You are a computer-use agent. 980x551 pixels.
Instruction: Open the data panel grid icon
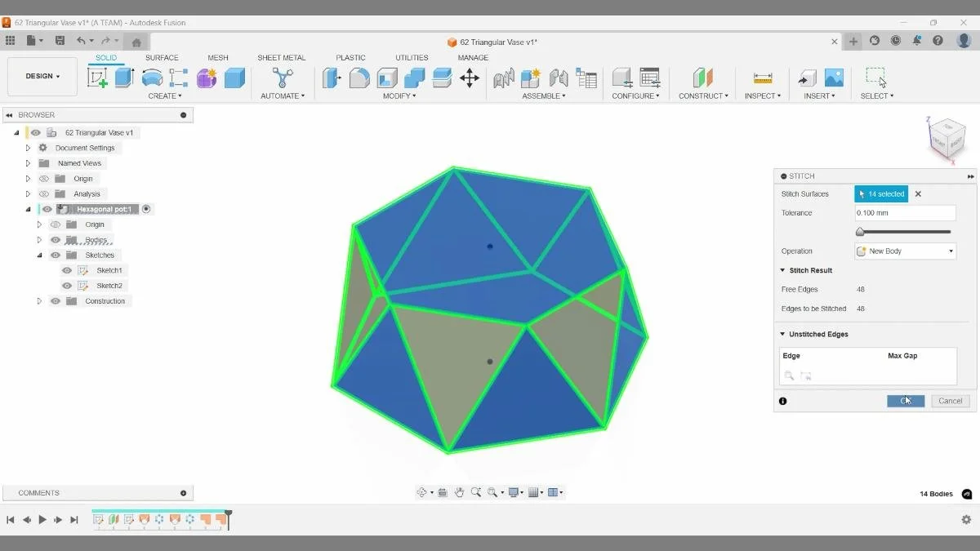click(x=10, y=41)
